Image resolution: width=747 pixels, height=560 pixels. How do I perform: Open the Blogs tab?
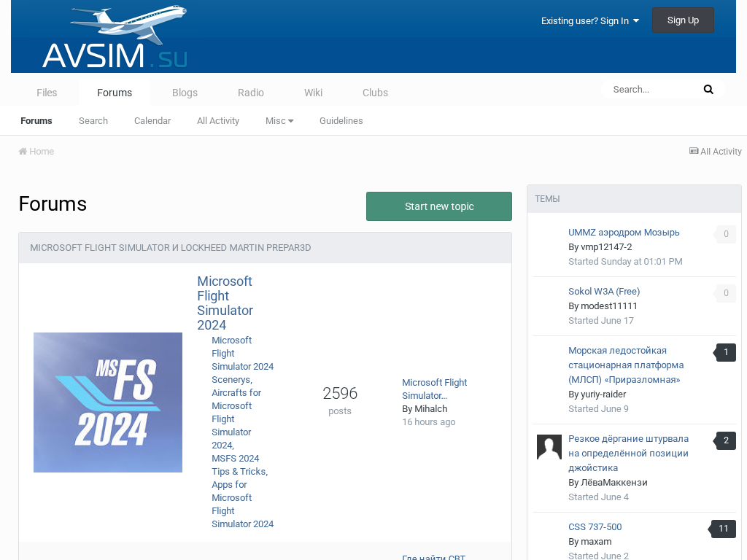(x=185, y=93)
